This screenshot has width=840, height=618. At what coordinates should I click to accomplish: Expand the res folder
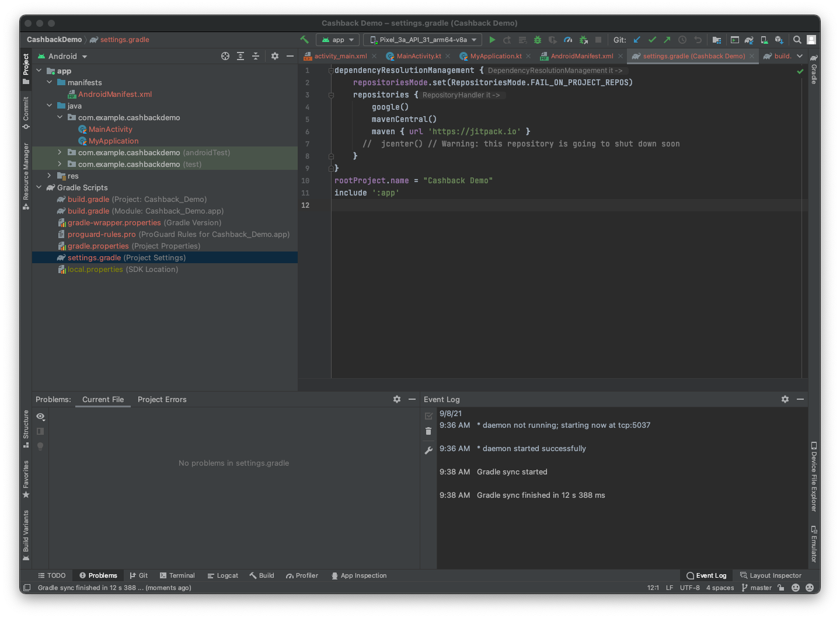(49, 176)
